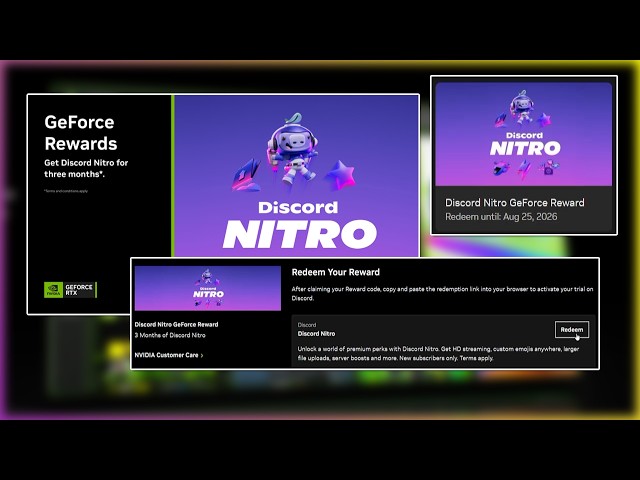Click the 'Discord Nitro GeForce Reward' card title

point(515,202)
